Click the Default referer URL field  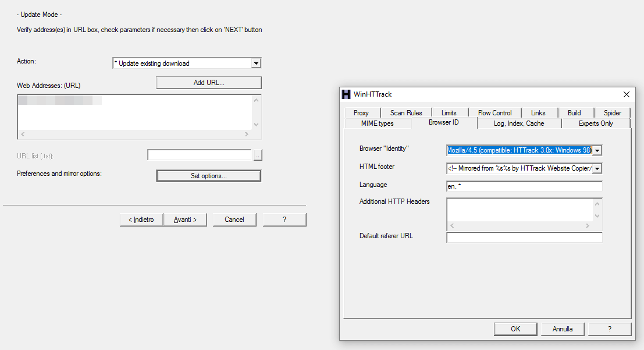pyautogui.click(x=525, y=237)
